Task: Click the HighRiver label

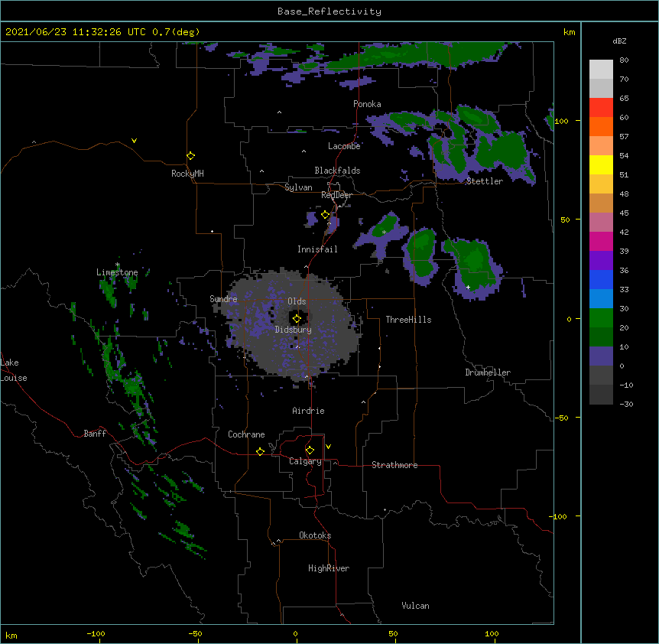Action: [x=329, y=568]
